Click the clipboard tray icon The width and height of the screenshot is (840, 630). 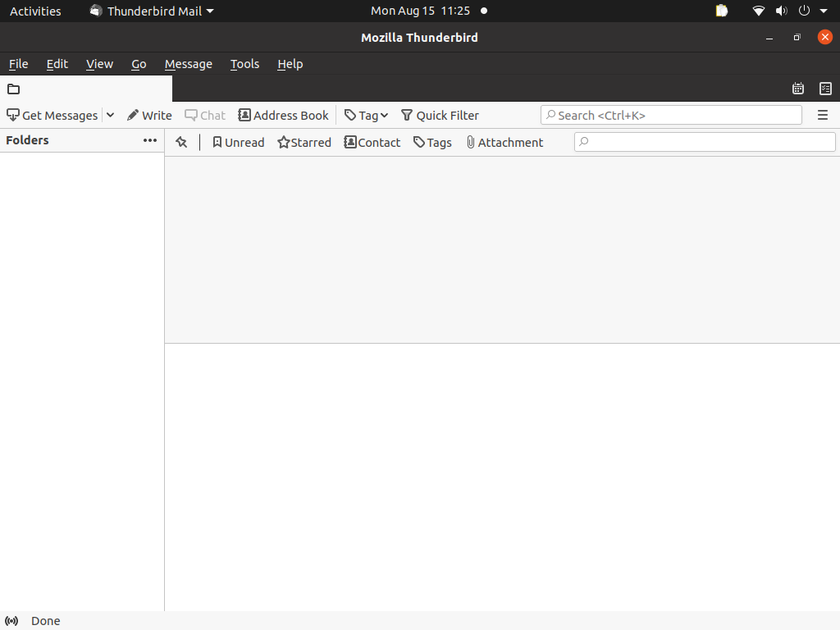coord(722,11)
